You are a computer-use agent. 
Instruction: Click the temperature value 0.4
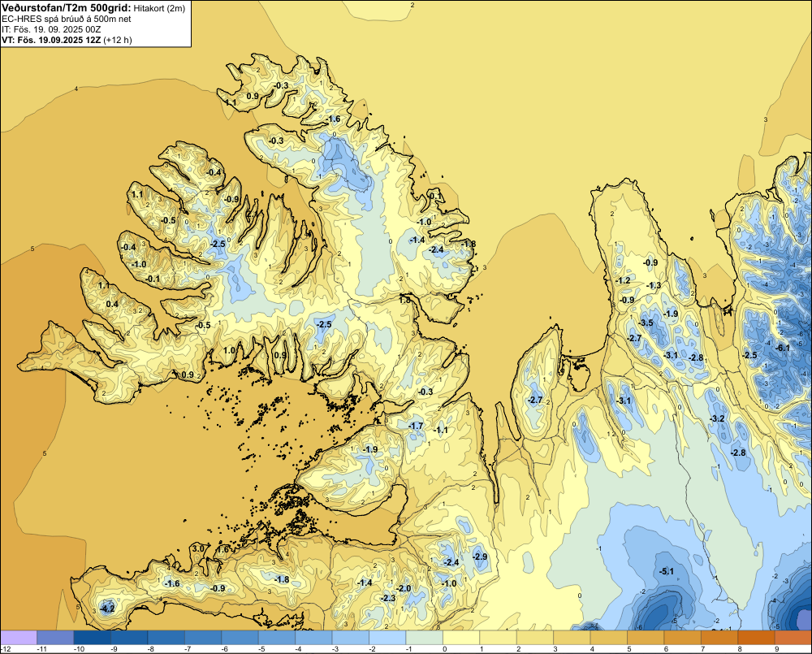(x=112, y=304)
